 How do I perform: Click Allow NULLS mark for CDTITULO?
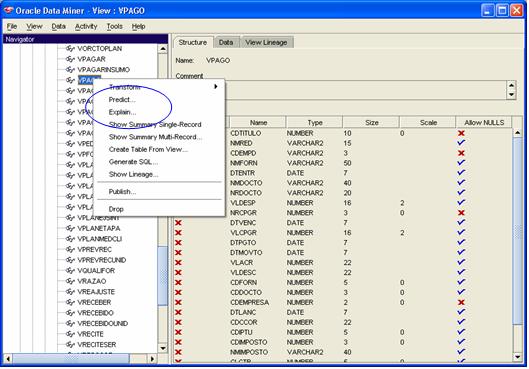[461, 133]
